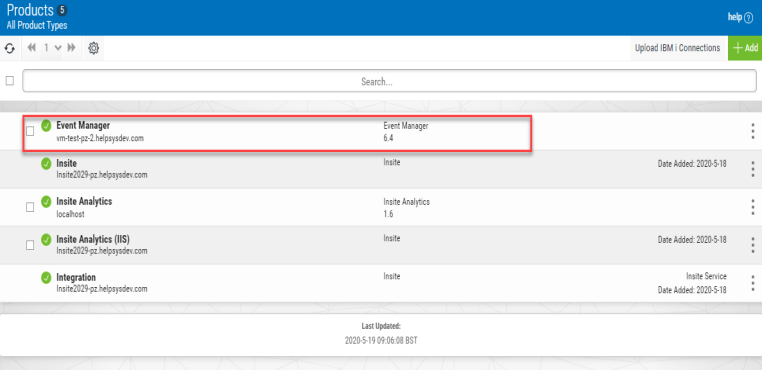Click Event Manager green status icon
Viewport: 762px width, 370px height.
46,125
